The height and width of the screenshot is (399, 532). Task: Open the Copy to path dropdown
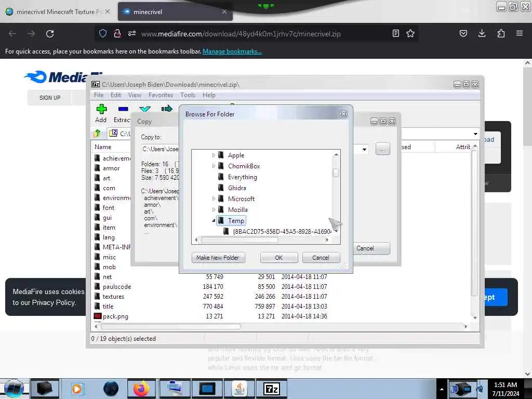tap(364, 149)
